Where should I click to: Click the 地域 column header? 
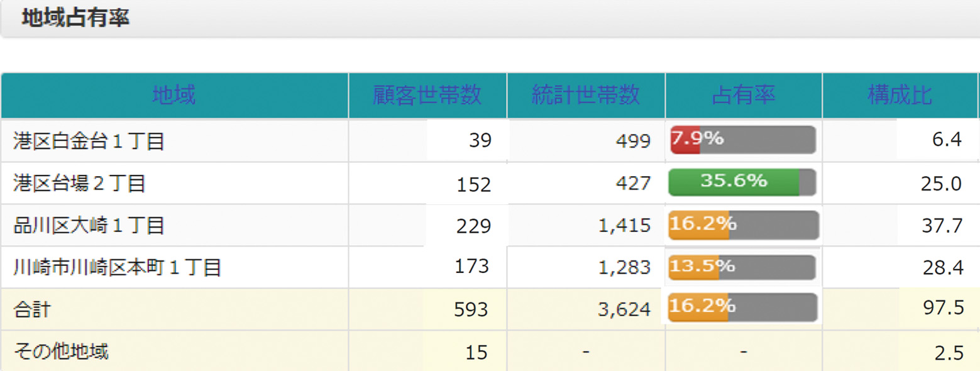174,96
